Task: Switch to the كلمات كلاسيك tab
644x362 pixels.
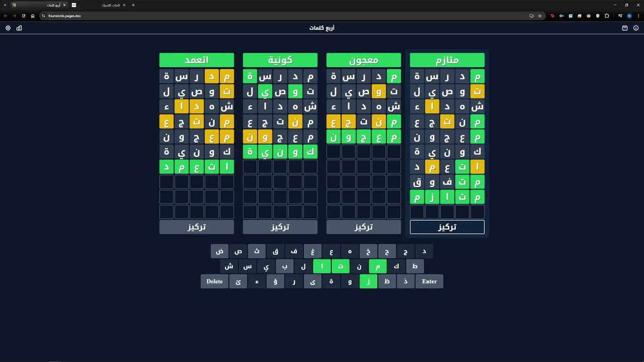Action: tap(99, 5)
